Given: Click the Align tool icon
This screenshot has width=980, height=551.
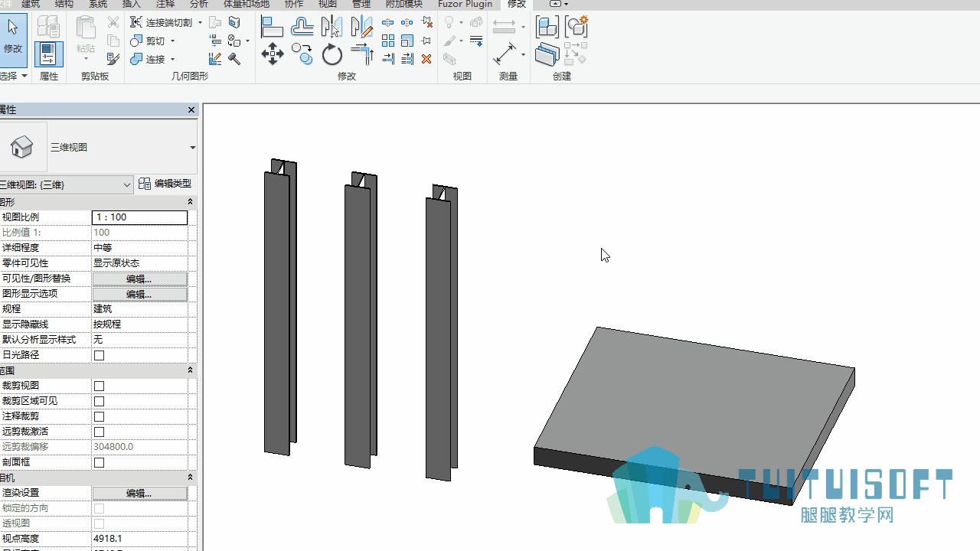Looking at the screenshot, I should [273, 28].
